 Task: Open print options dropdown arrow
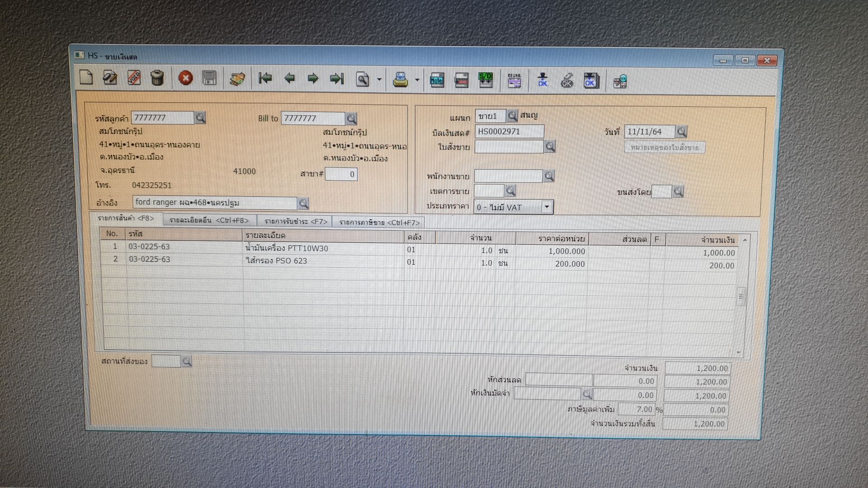[x=417, y=80]
